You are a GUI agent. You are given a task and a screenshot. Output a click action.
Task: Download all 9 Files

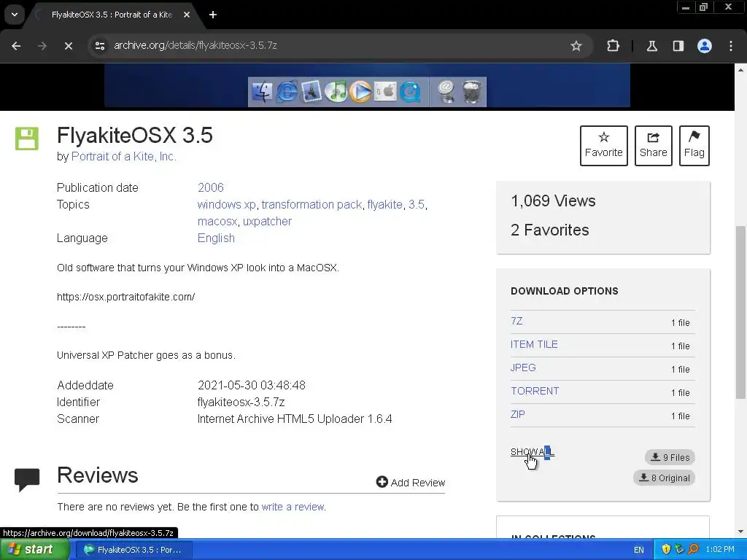(670, 457)
